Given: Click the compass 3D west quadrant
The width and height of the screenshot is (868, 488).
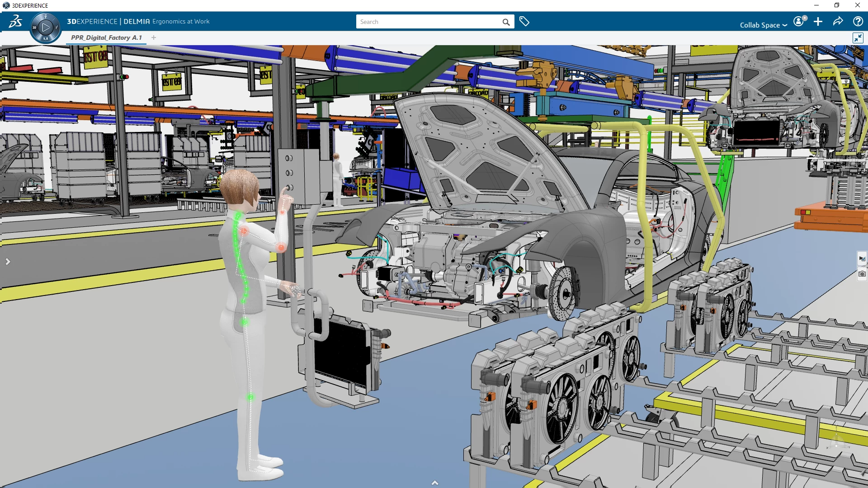Looking at the screenshot, I should point(34,28).
